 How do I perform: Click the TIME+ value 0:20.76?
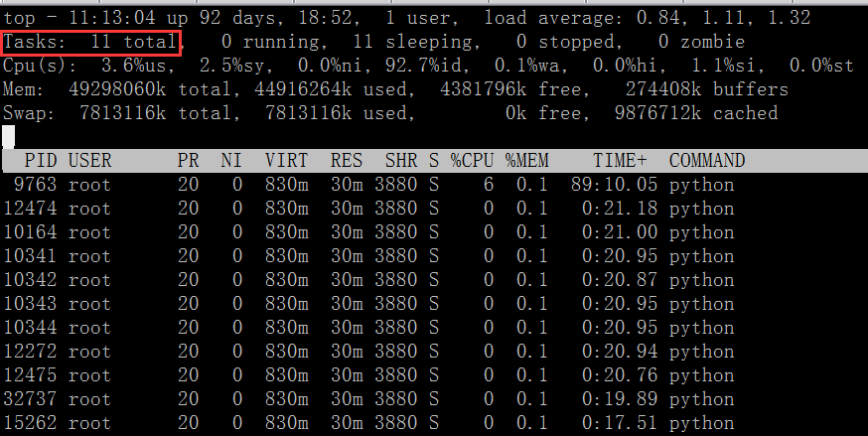[620, 375]
